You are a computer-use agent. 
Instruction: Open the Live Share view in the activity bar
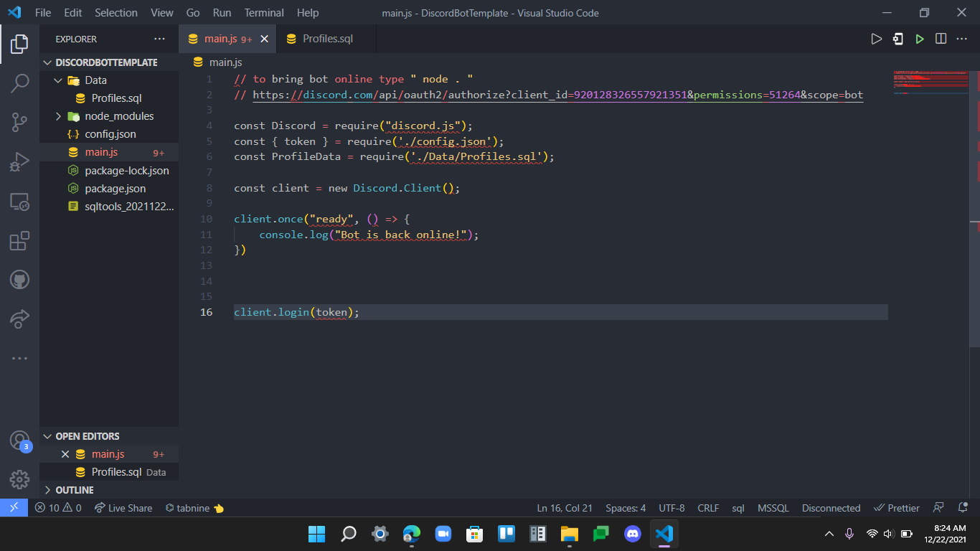pos(19,319)
